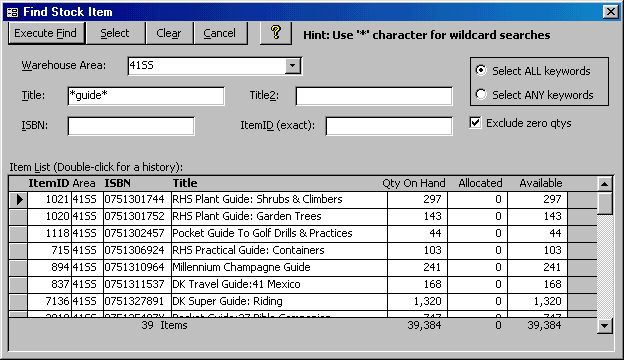
Task: Open the Warehouse Area dropdown
Action: point(292,66)
